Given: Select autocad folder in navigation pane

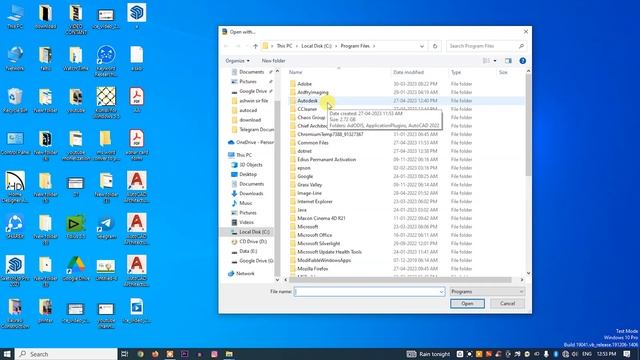Looking at the screenshot, I should tap(248, 110).
